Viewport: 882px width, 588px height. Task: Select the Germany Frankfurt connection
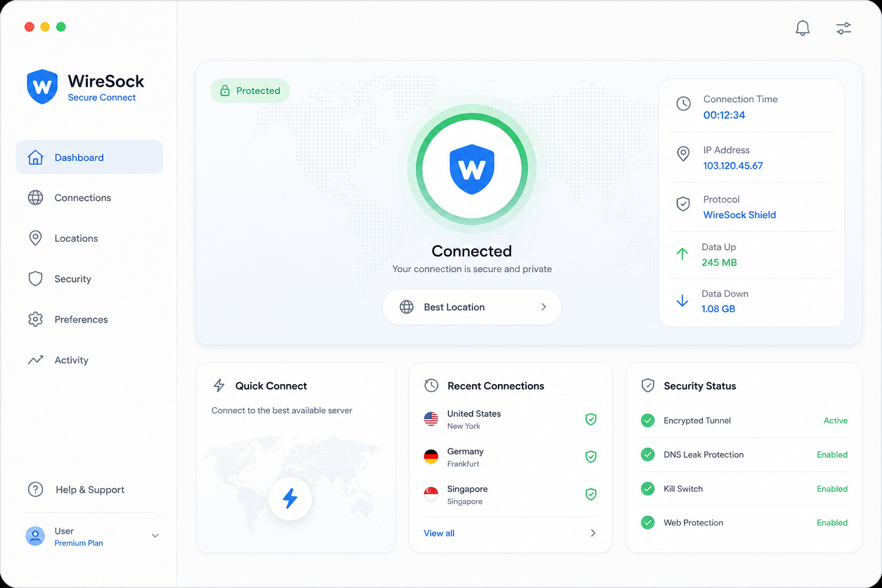510,457
